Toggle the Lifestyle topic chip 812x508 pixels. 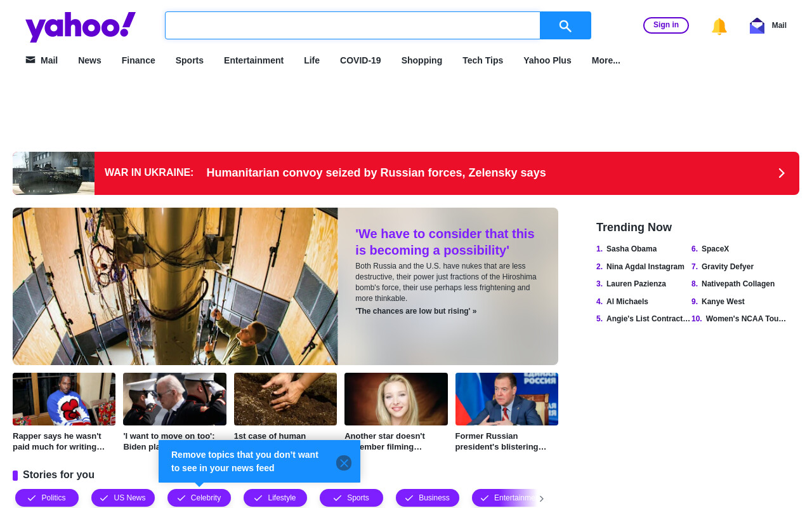[x=275, y=498]
